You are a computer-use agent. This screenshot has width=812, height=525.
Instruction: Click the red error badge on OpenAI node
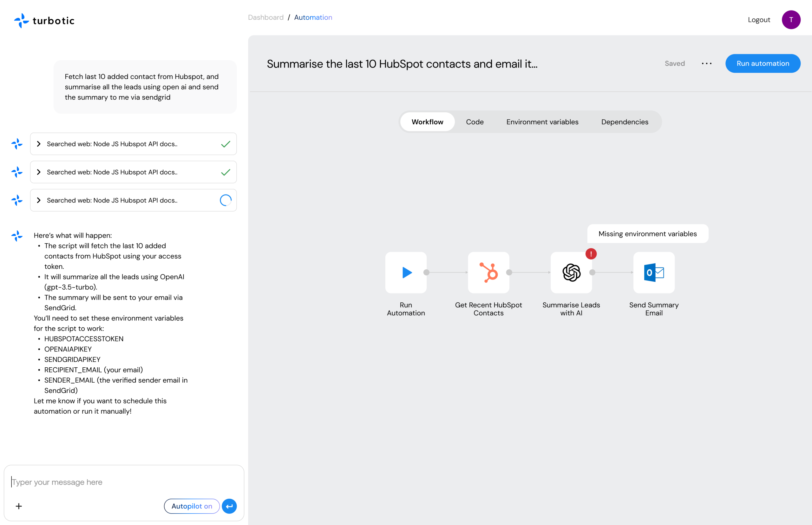point(591,254)
